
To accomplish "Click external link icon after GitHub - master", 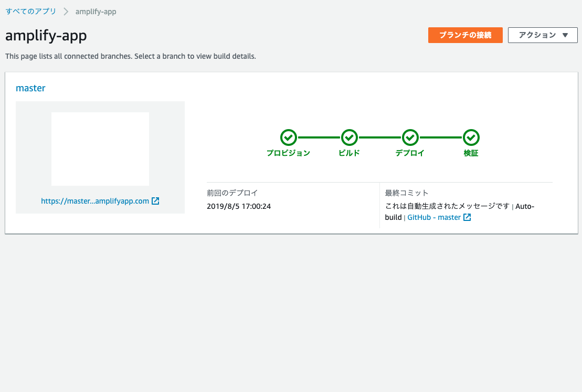I will [x=467, y=217].
